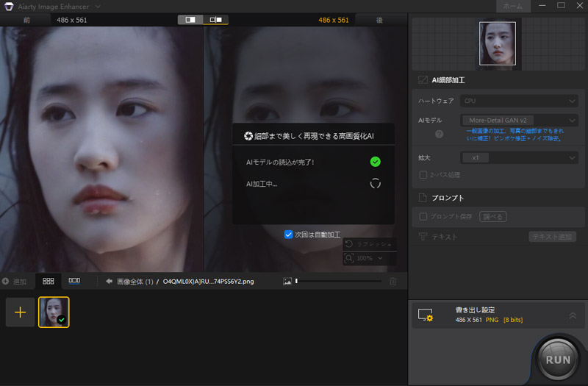Open the ホーム menu in title bar
This screenshot has height=386, width=588.
point(512,6)
